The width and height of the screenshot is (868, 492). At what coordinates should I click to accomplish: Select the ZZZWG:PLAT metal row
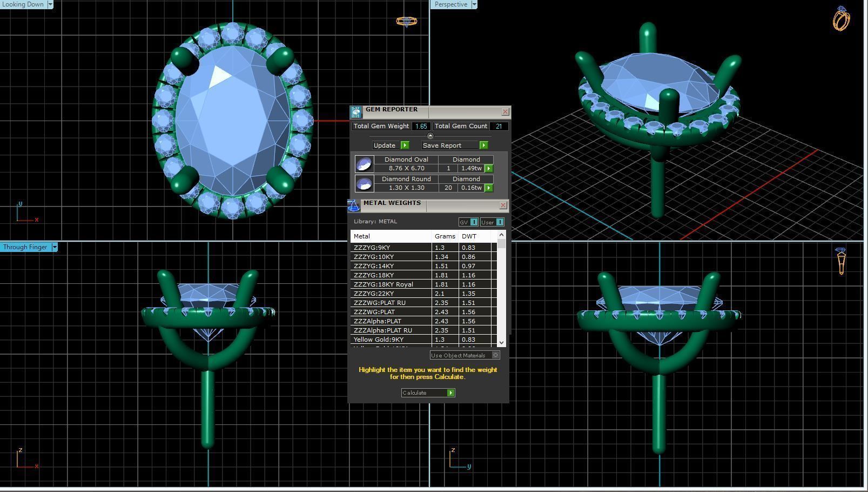(423, 312)
